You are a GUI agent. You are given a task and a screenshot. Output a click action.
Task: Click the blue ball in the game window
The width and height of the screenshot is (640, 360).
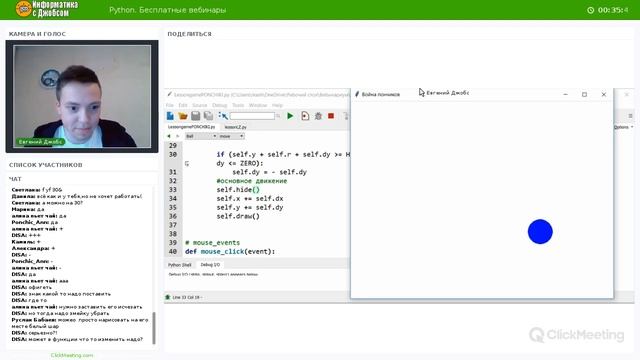540,231
